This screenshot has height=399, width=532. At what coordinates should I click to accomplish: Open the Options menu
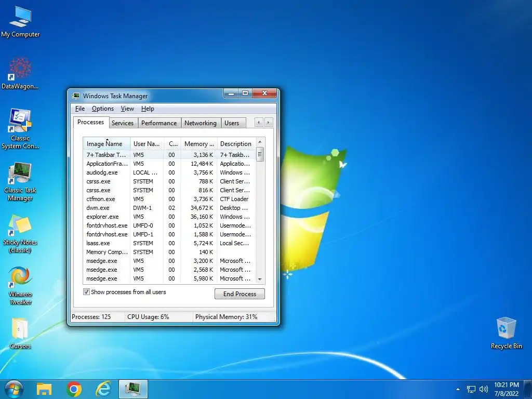(103, 109)
